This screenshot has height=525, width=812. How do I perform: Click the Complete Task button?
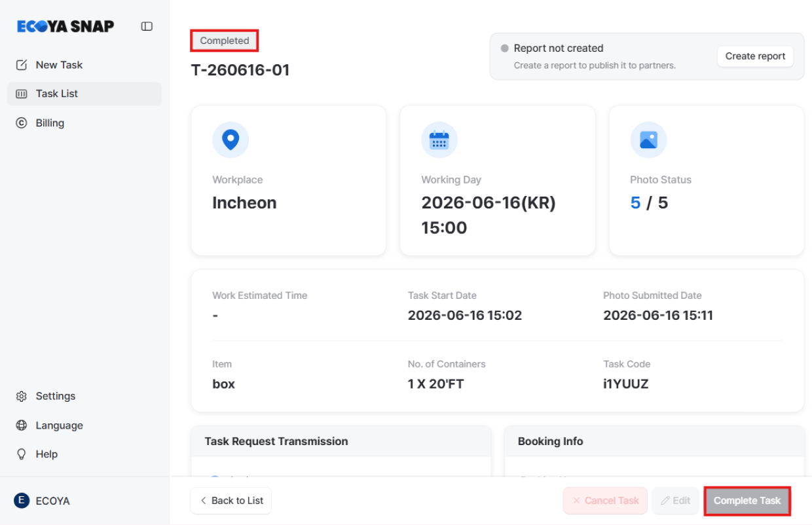click(747, 501)
